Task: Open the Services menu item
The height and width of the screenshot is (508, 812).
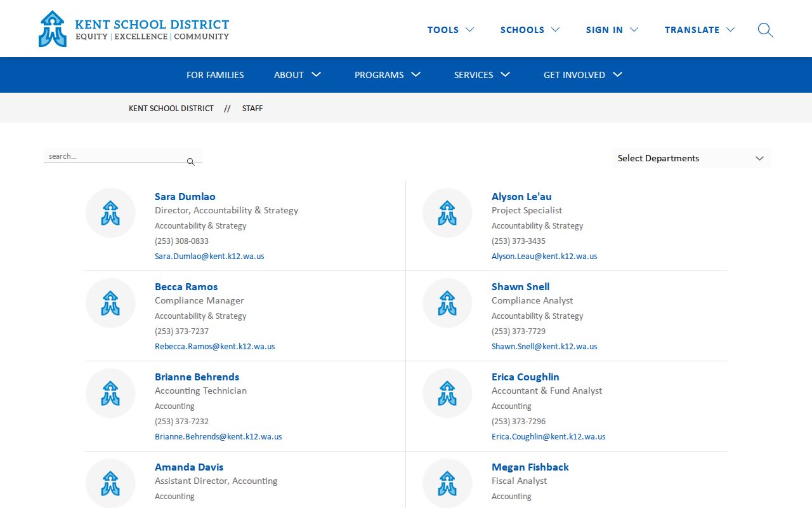Action: click(473, 75)
